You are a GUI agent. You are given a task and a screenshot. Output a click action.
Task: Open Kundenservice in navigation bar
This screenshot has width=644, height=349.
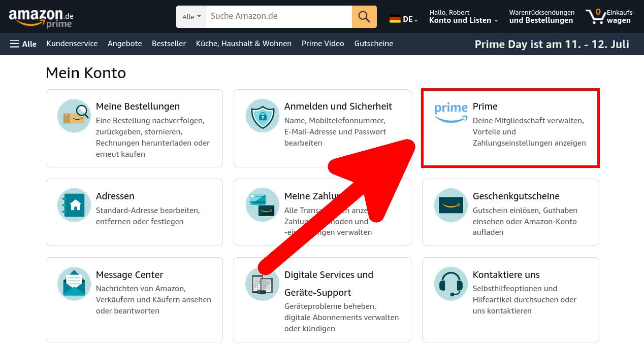click(72, 44)
